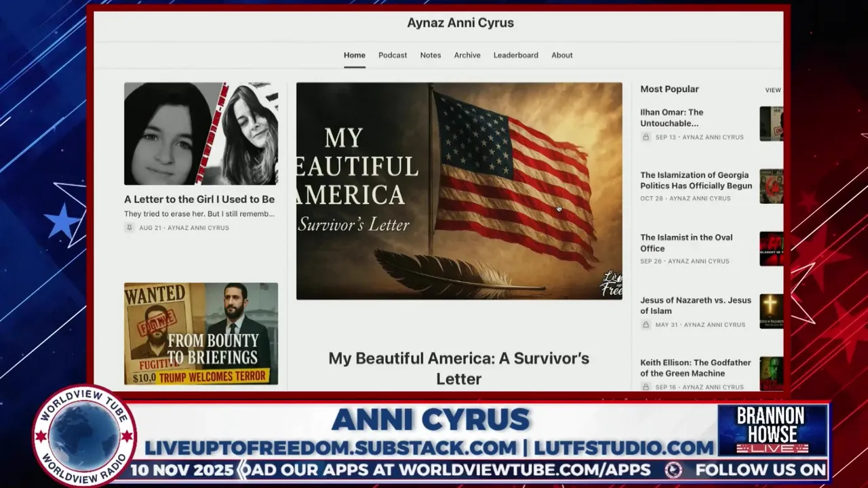Click the 'OCT 28 · AYNAZ ANNI CYRUS' byline
Viewport: 868px width, 488px height.
tap(686, 199)
